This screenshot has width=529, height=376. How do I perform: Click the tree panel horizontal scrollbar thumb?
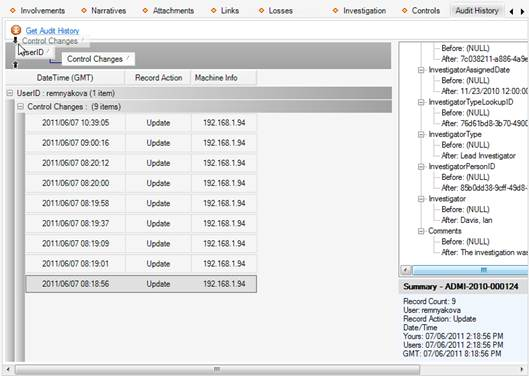(470, 270)
